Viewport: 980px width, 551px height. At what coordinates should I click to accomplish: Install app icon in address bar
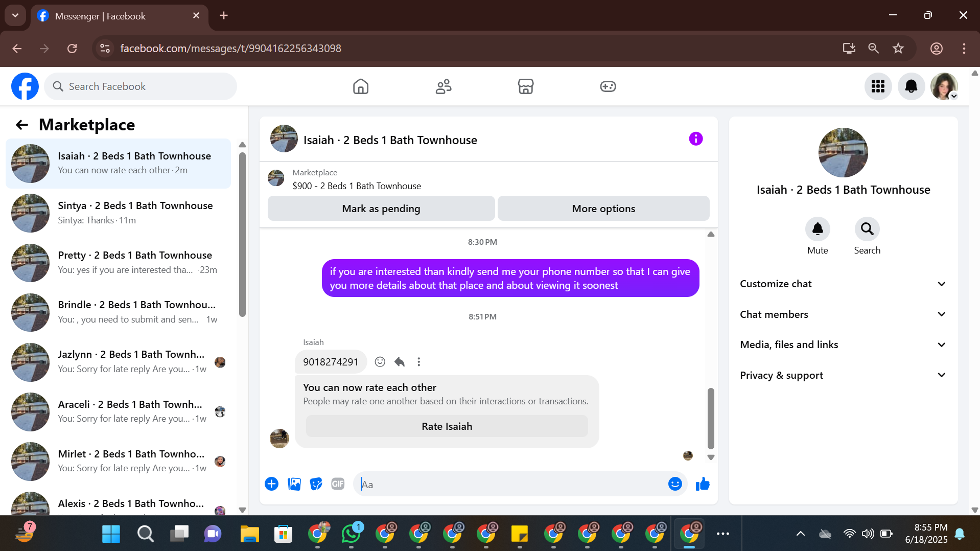point(849,49)
